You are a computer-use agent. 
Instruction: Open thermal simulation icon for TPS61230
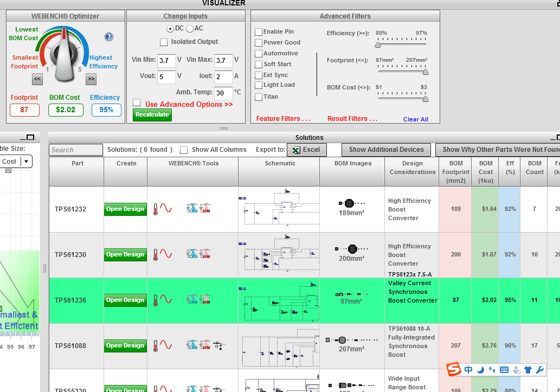156,255
